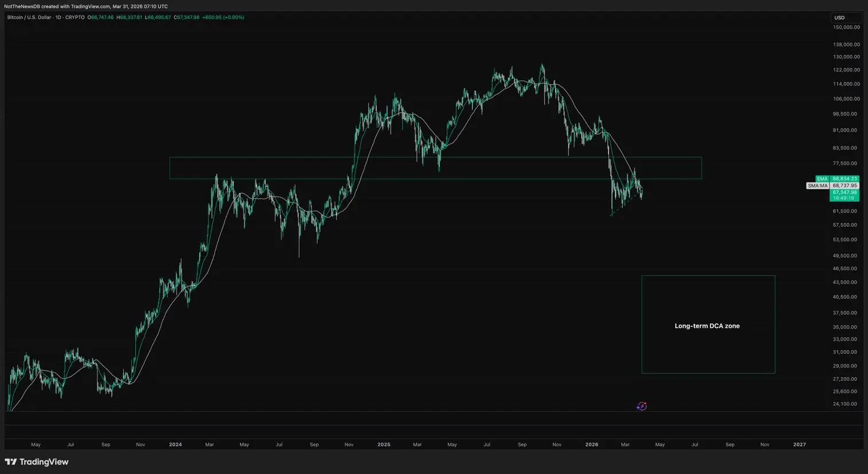Click the 57,500.00 price axis label

pos(845,225)
